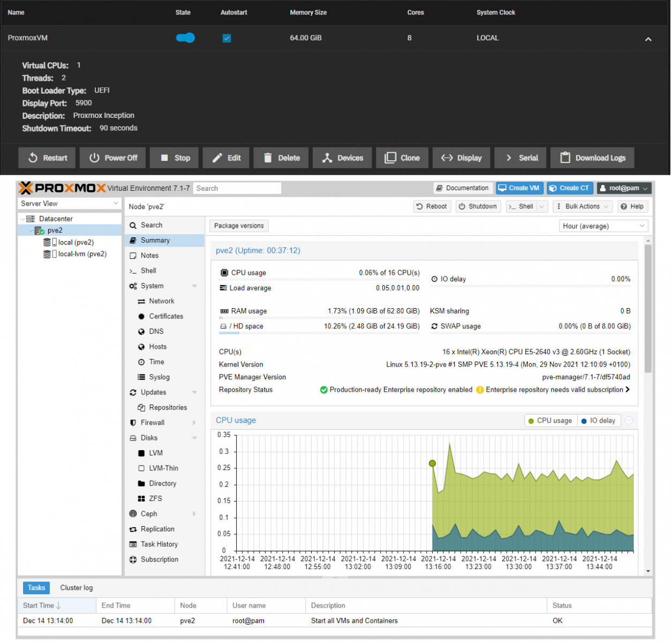Viewport: 672px width, 643px height.
Task: Open Hosts settings
Action: 164,347
